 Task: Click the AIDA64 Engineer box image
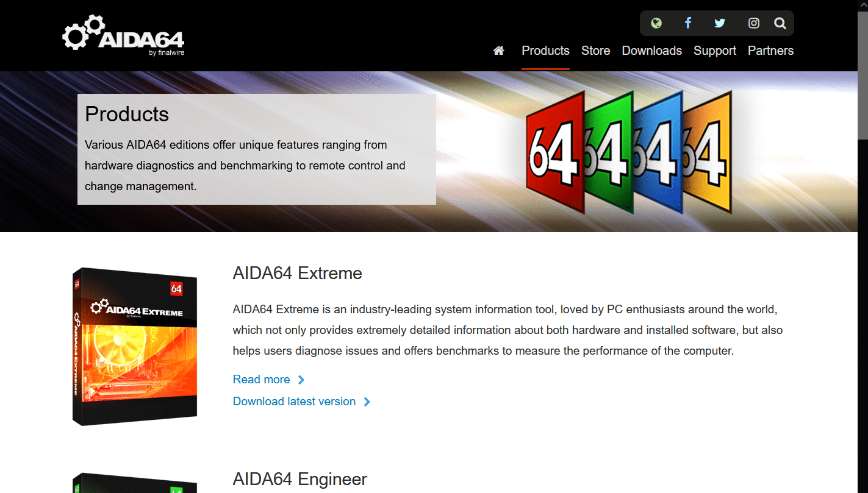[135, 483]
